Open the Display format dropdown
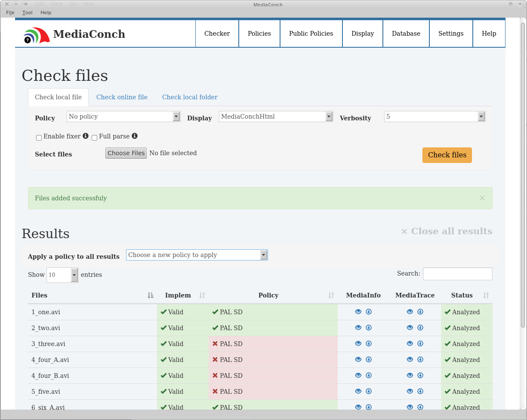The height and width of the screenshot is (420, 527). point(276,116)
